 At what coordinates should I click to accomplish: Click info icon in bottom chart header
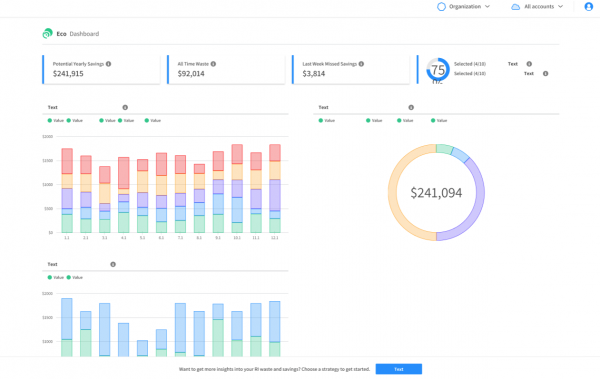[113, 265]
